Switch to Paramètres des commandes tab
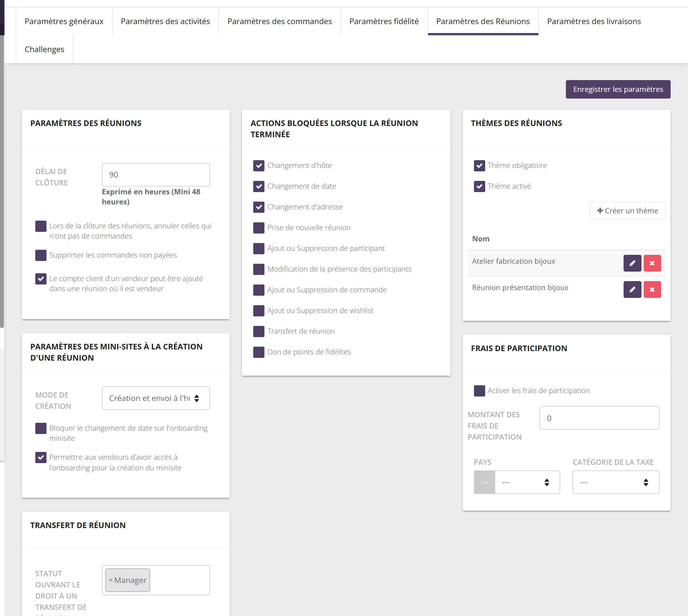This screenshot has width=688, height=616. point(279,21)
